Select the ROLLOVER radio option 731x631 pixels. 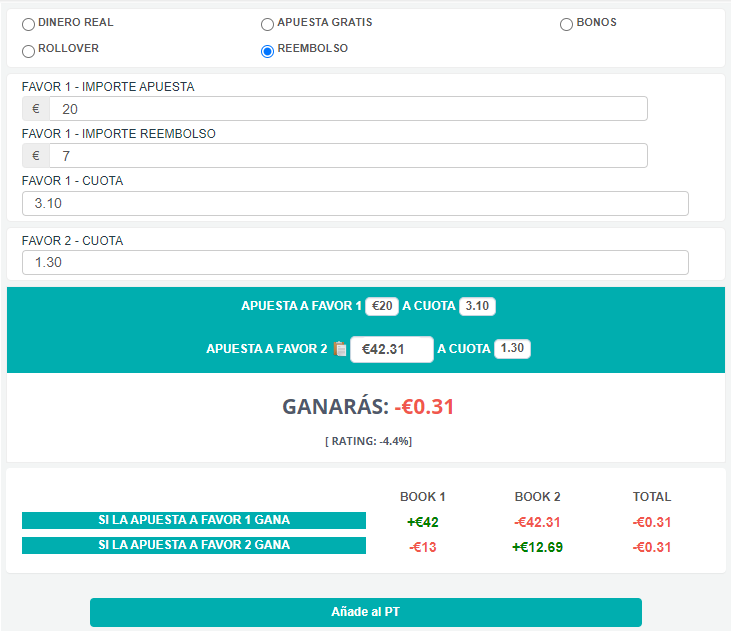click(x=28, y=51)
